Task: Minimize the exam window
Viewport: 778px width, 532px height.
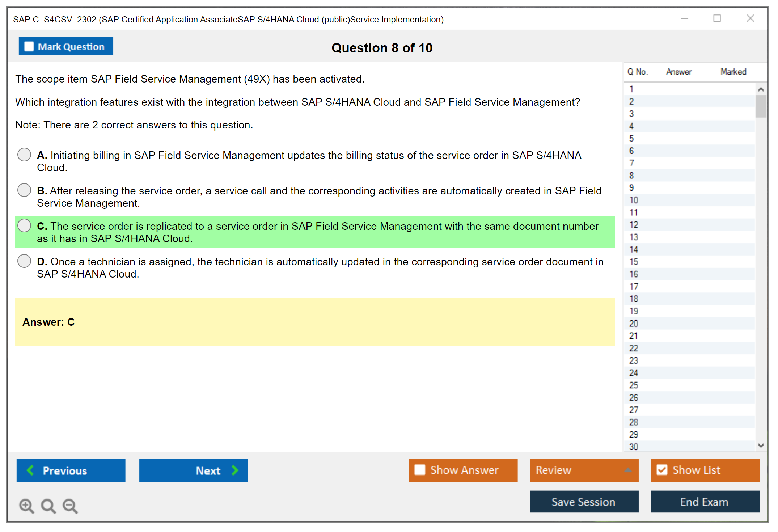Action: pyautogui.click(x=684, y=18)
